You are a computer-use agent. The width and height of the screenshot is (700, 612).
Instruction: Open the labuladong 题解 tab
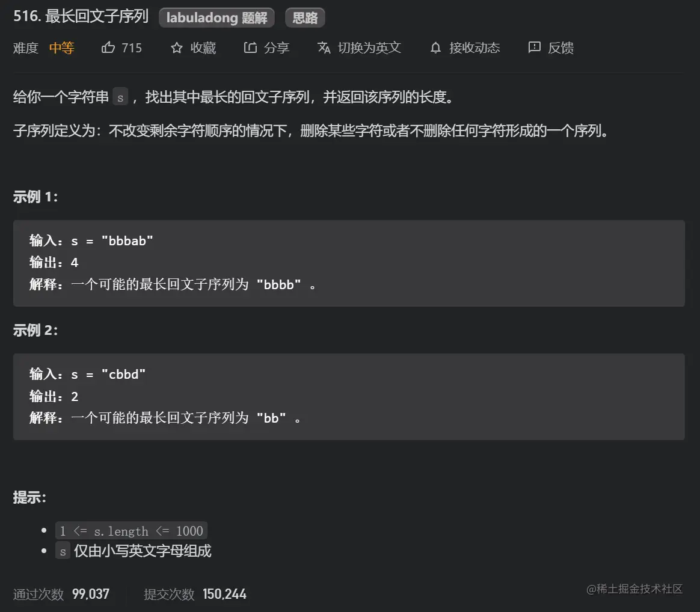click(216, 17)
